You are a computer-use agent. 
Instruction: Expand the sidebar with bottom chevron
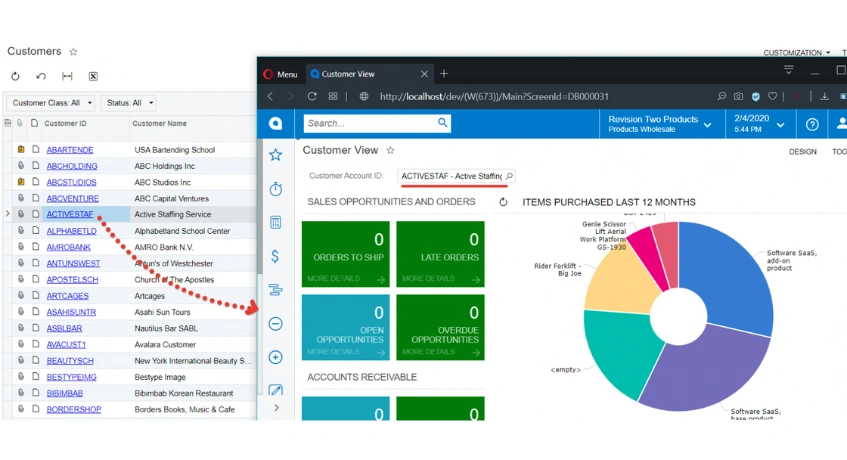[276, 408]
